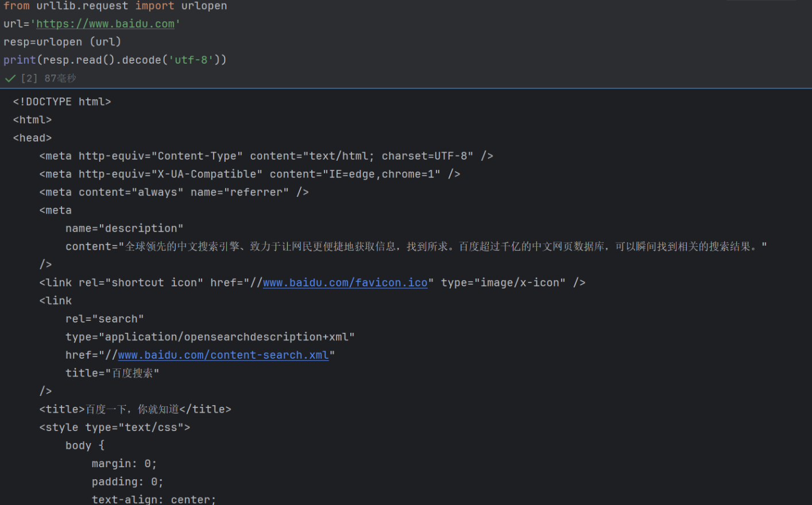Click the print(resp.read().decode('utf-8')) line
This screenshot has width=812, height=505.
[x=115, y=60]
